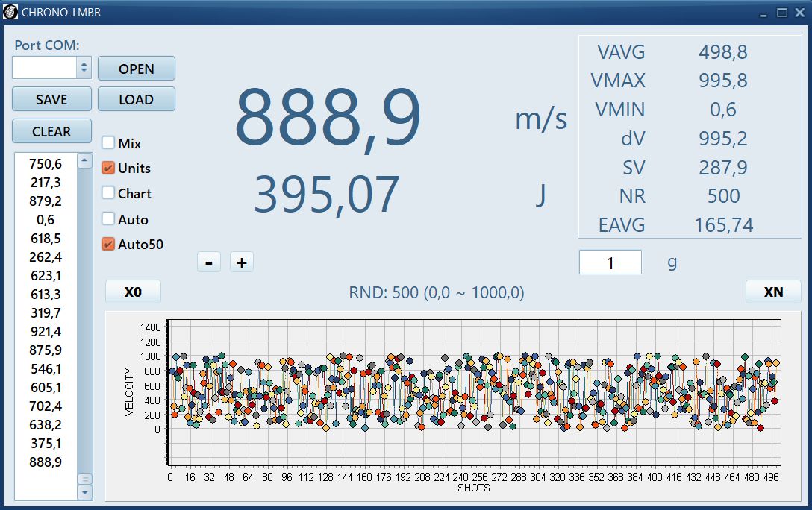Select velocity 0,6 in shot list
This screenshot has height=510, width=812.
click(46, 220)
